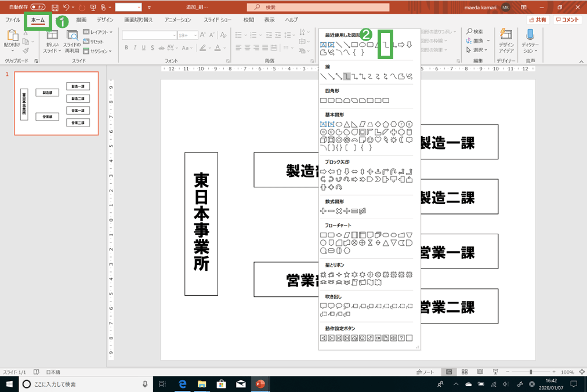The image size is (587, 392).
Task: Open the ファイル tab
Action: 13,20
